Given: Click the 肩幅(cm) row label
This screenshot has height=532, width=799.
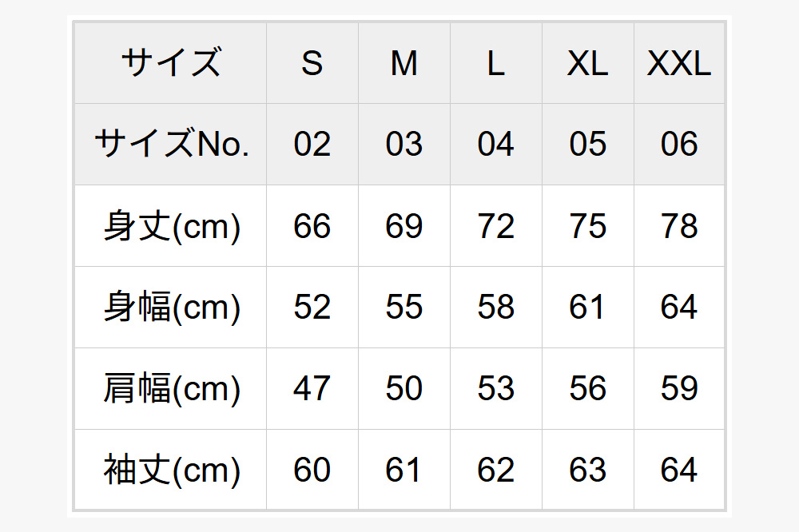Looking at the screenshot, I should 170,389.
